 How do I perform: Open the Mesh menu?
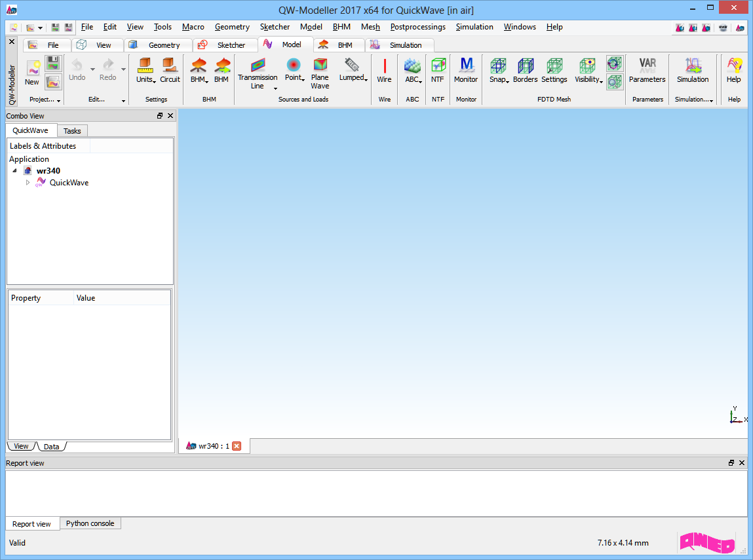click(370, 27)
